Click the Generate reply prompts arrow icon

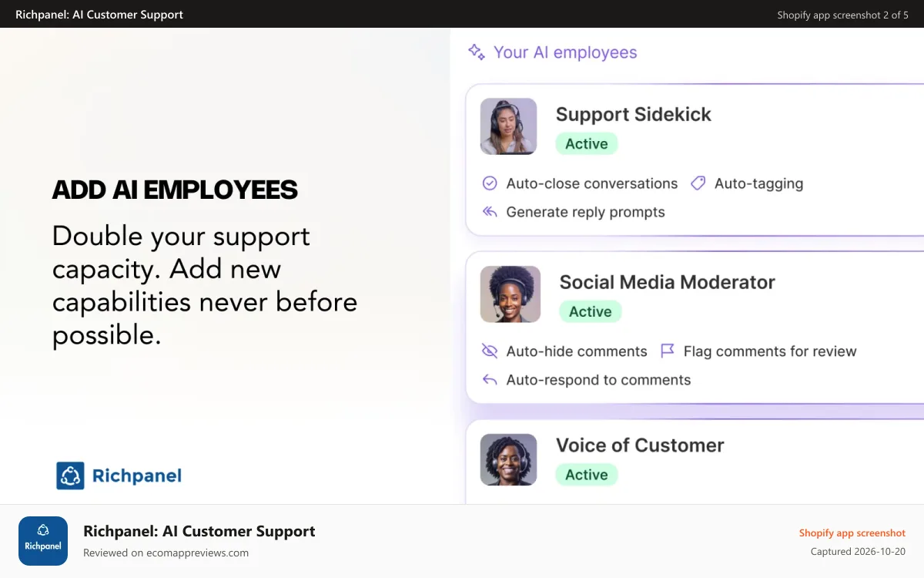pyautogui.click(x=489, y=212)
